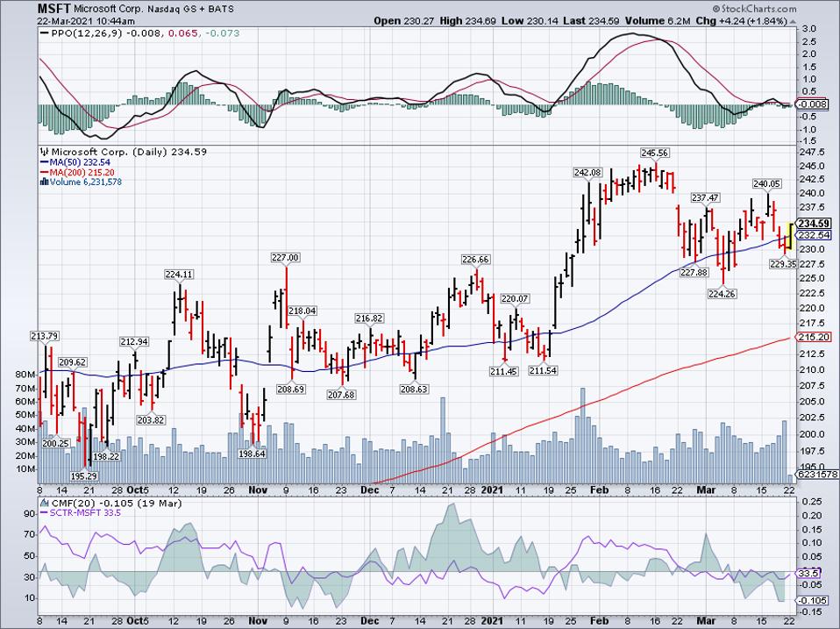
Task: Click the MSFT ticker symbol in the header
Action: (x=52, y=9)
